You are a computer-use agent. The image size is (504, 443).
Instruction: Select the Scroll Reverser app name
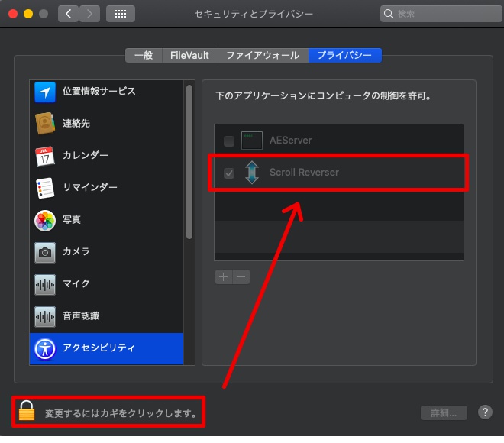tap(304, 173)
